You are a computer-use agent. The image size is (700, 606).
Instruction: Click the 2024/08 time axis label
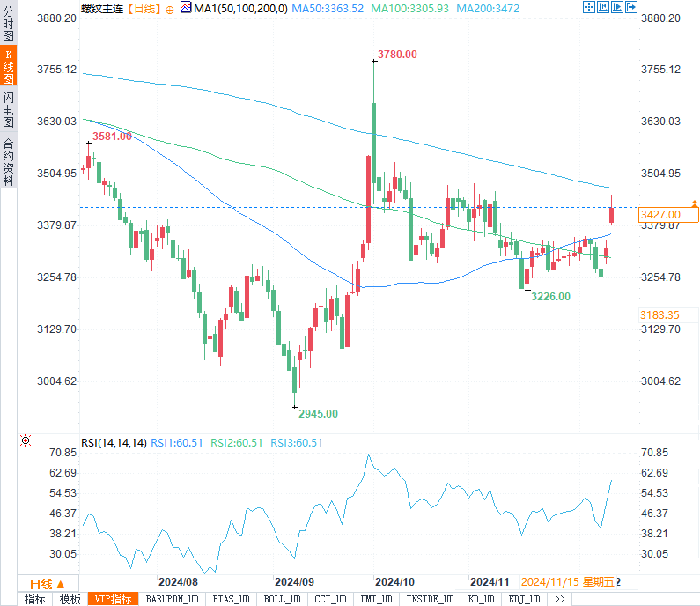[x=178, y=582]
